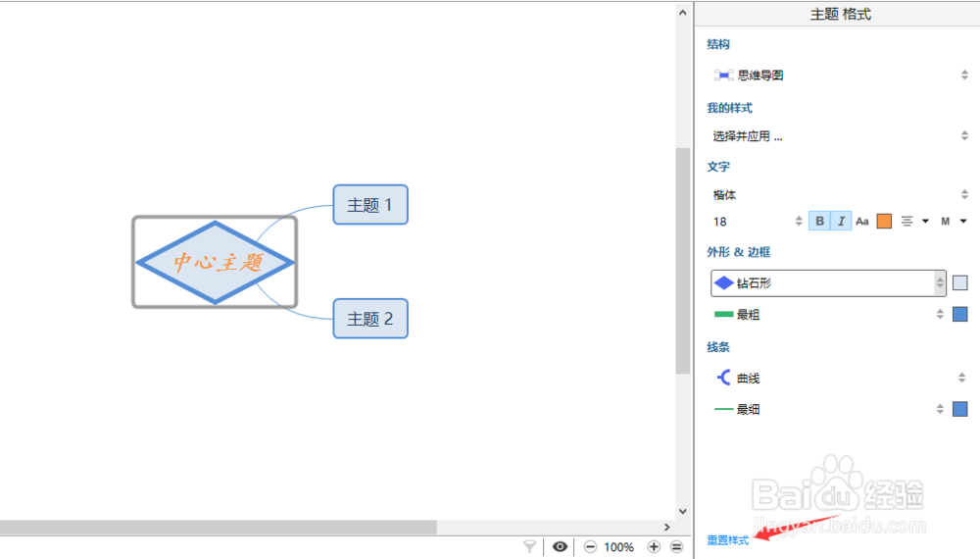980x559 pixels.
Task: Open the orange text color swatch
Action: [884, 222]
